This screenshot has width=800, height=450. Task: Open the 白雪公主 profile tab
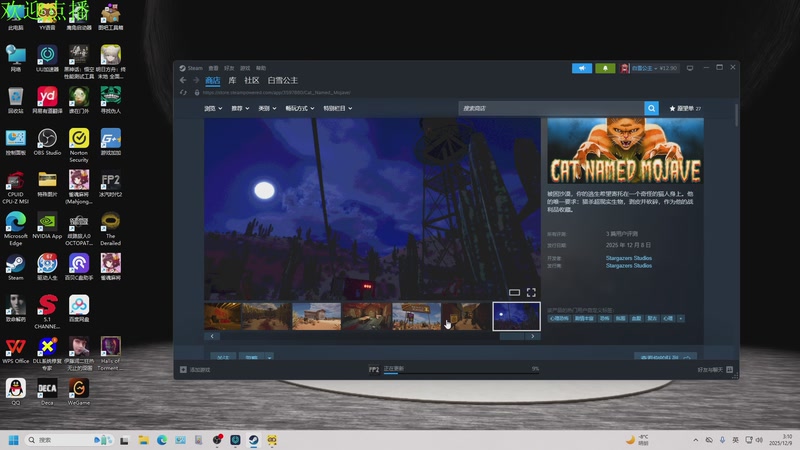tap(283, 81)
